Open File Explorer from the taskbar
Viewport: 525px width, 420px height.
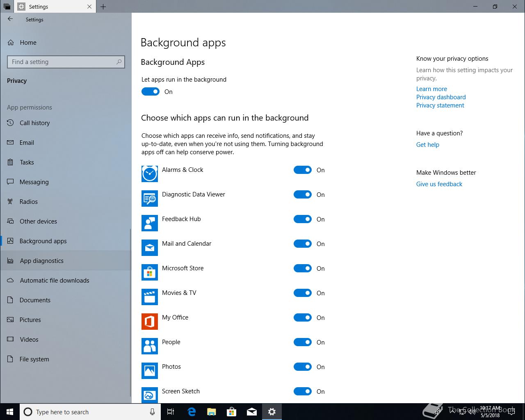point(211,412)
